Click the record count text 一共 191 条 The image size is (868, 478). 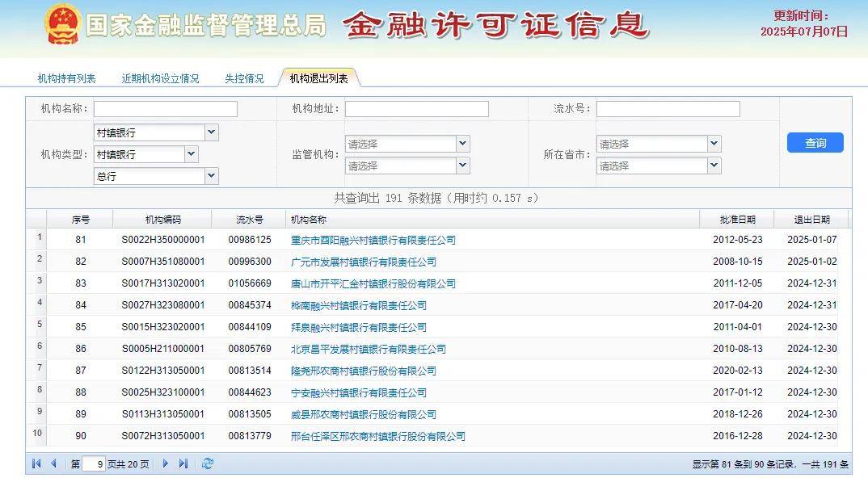pyautogui.click(x=825, y=464)
